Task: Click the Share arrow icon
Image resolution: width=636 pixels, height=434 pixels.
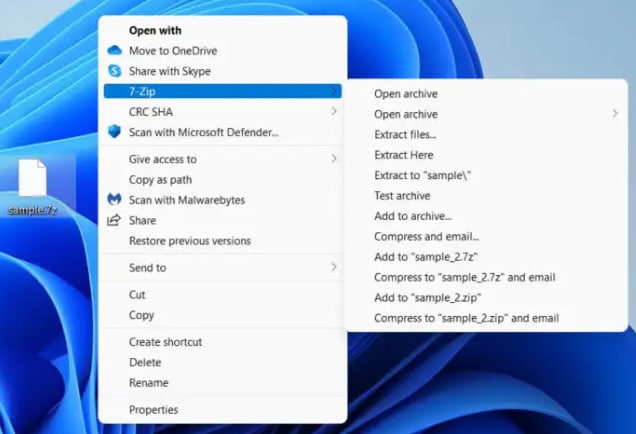Action: click(x=114, y=220)
